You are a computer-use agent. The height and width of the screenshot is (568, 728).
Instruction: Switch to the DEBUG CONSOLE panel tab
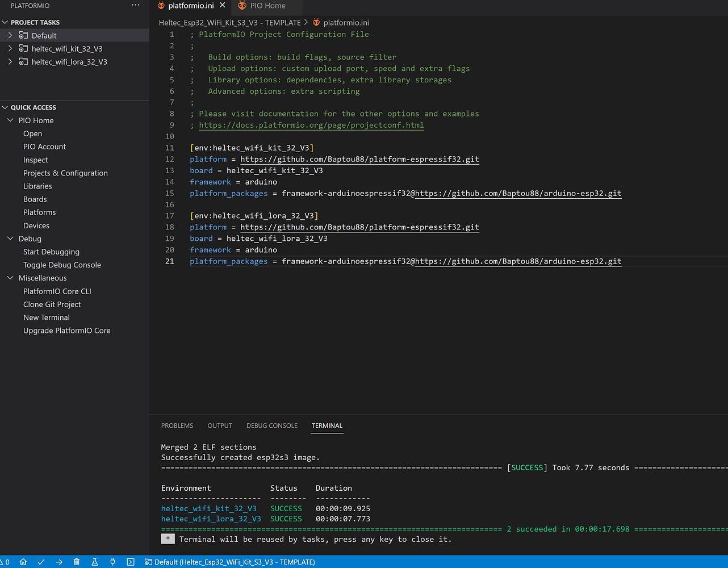point(272,425)
